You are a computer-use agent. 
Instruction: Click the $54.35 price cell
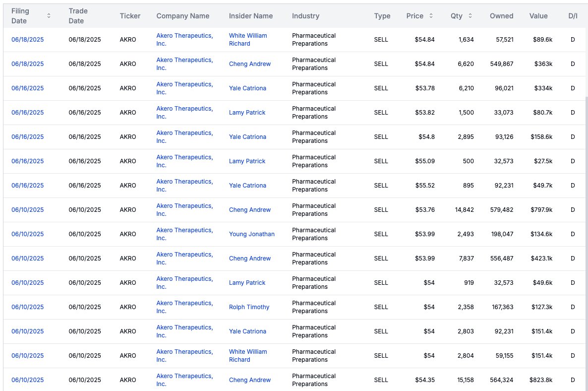pyautogui.click(x=425, y=380)
